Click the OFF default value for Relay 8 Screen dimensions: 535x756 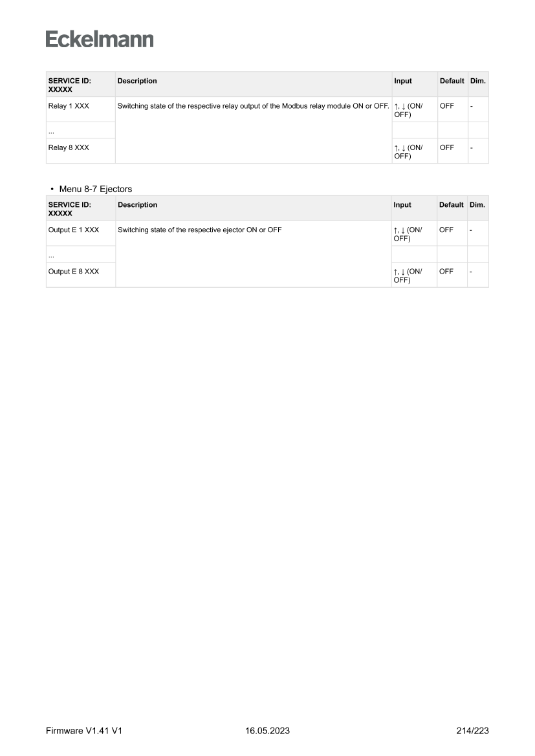446,147
